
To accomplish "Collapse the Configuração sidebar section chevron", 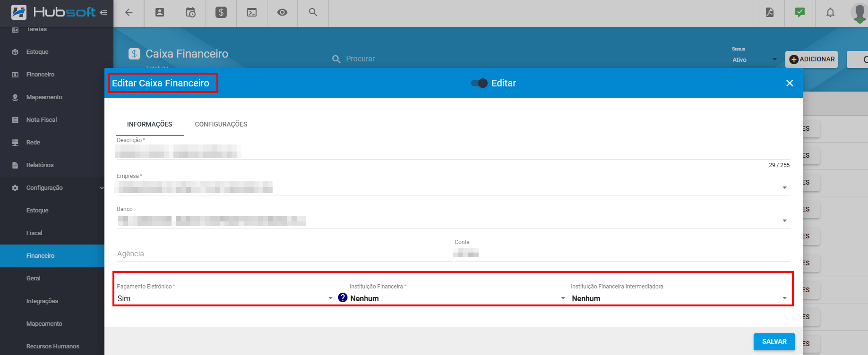I will (x=102, y=188).
